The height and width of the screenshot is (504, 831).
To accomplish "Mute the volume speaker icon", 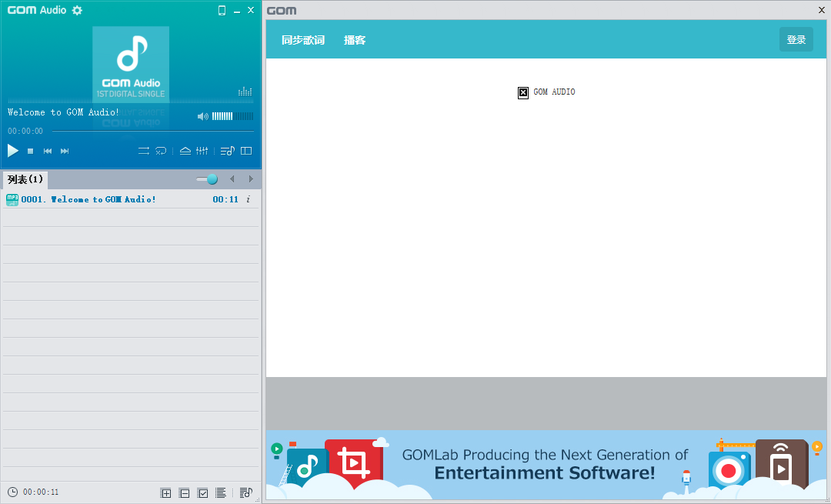I will point(202,116).
